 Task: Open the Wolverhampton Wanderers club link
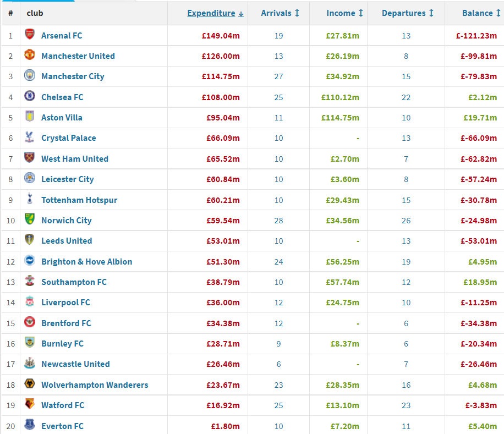95,385
